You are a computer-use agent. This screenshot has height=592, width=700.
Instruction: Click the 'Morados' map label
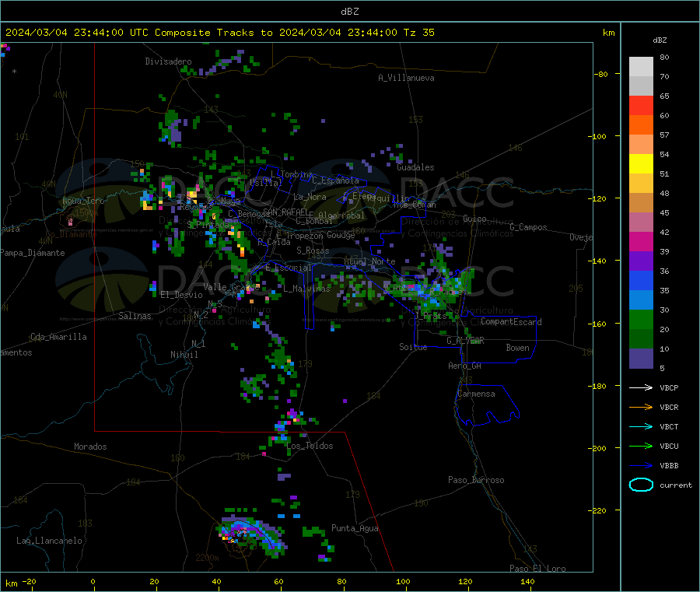click(x=91, y=447)
